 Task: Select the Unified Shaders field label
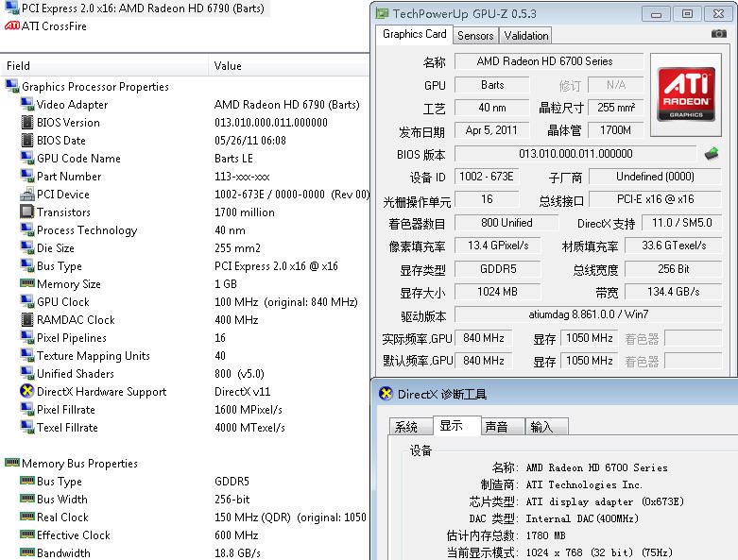(x=76, y=374)
